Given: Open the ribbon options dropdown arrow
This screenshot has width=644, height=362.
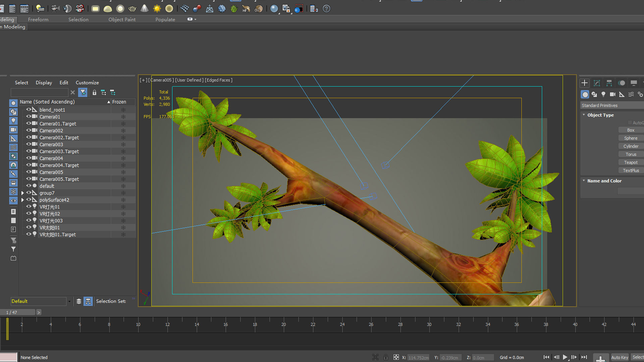Looking at the screenshot, I should click(x=196, y=19).
